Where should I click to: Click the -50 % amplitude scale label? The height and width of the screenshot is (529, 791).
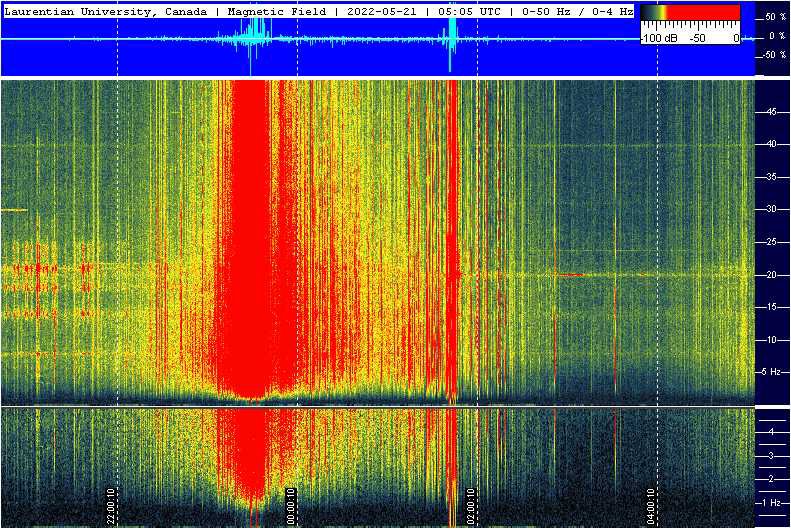tap(773, 55)
